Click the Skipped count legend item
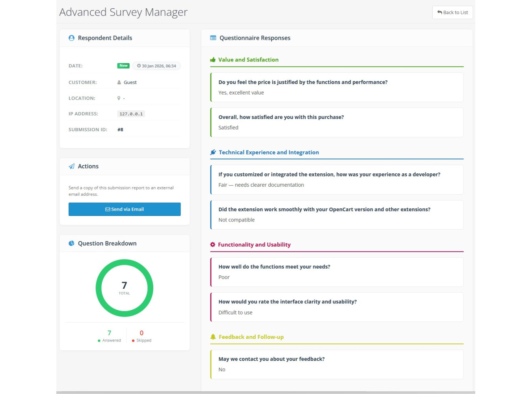 coord(141,336)
